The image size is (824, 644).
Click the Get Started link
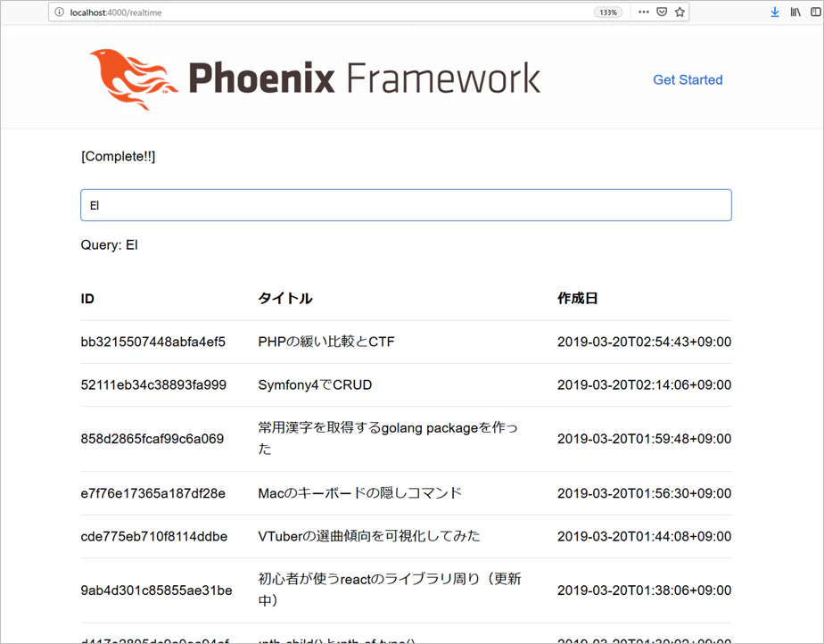coord(688,80)
